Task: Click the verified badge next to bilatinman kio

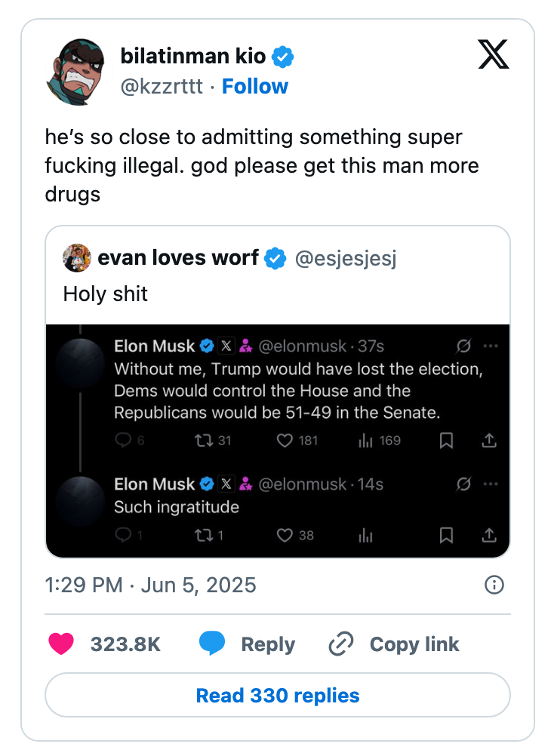Action: coord(282,55)
